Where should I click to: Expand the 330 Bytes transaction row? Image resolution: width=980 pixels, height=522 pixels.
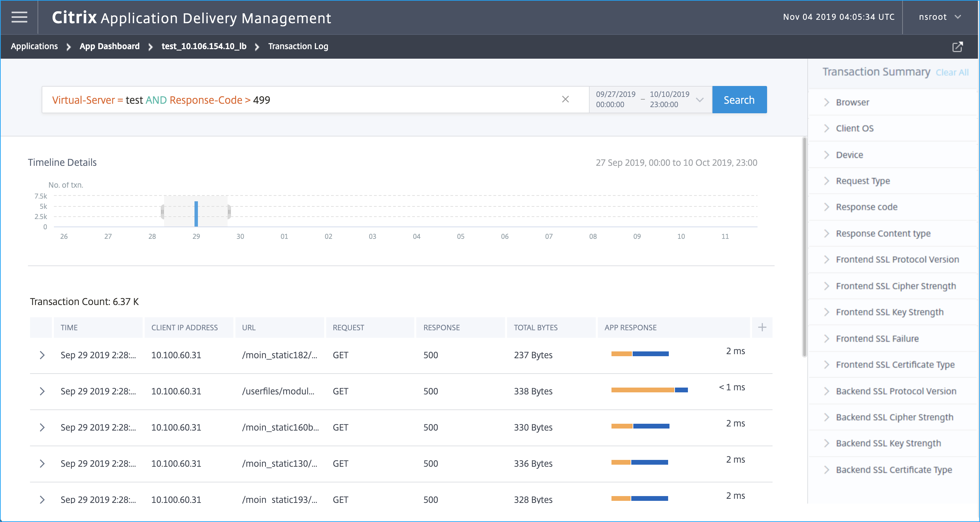point(42,427)
